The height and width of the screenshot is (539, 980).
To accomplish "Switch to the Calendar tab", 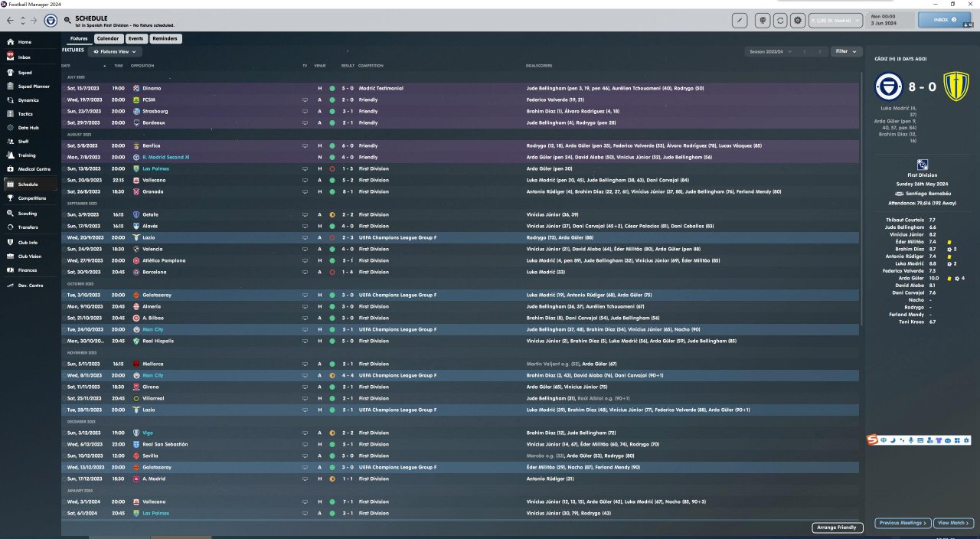I will 108,38.
